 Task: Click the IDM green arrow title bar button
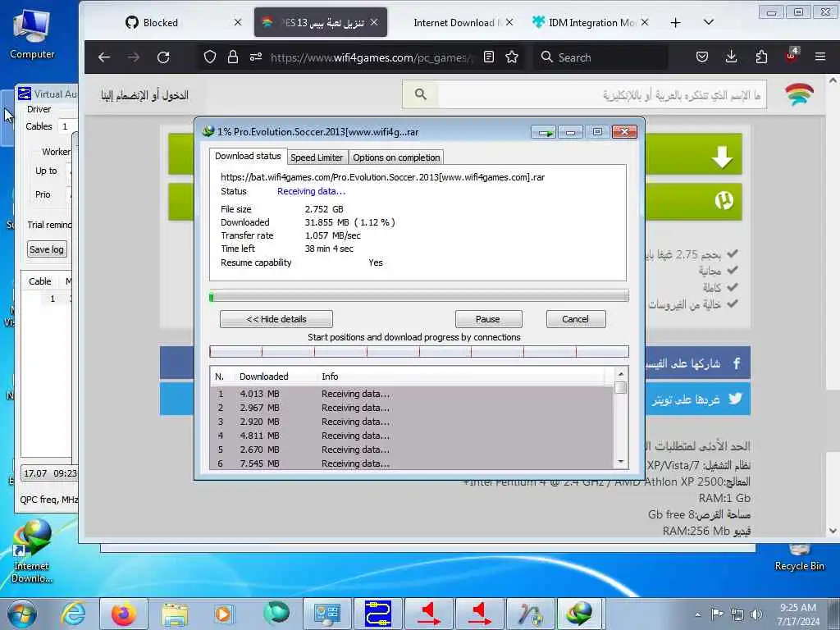pos(545,132)
